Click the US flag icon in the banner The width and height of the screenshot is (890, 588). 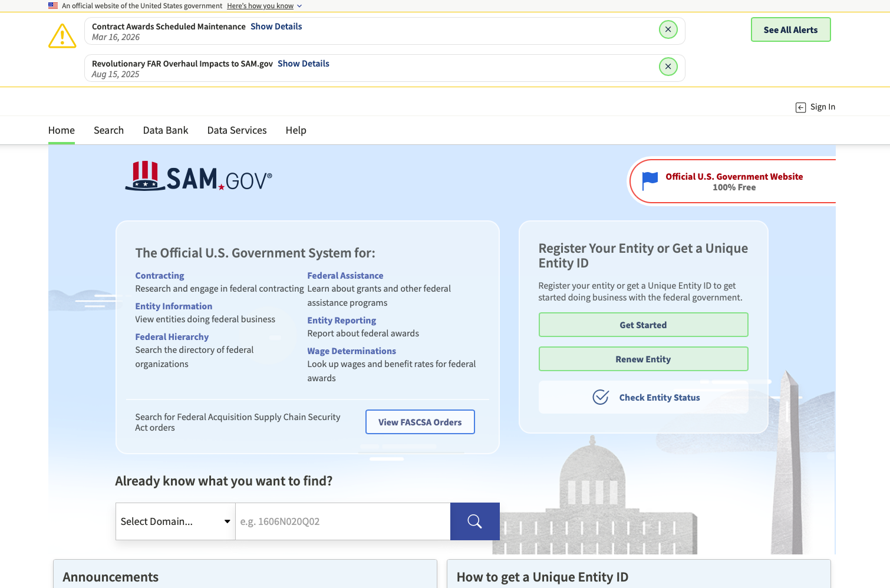[53, 6]
